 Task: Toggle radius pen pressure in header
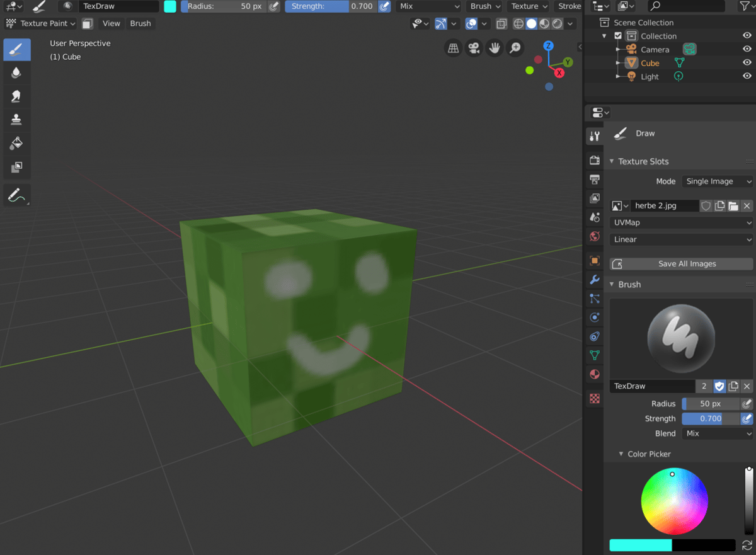[273, 6]
